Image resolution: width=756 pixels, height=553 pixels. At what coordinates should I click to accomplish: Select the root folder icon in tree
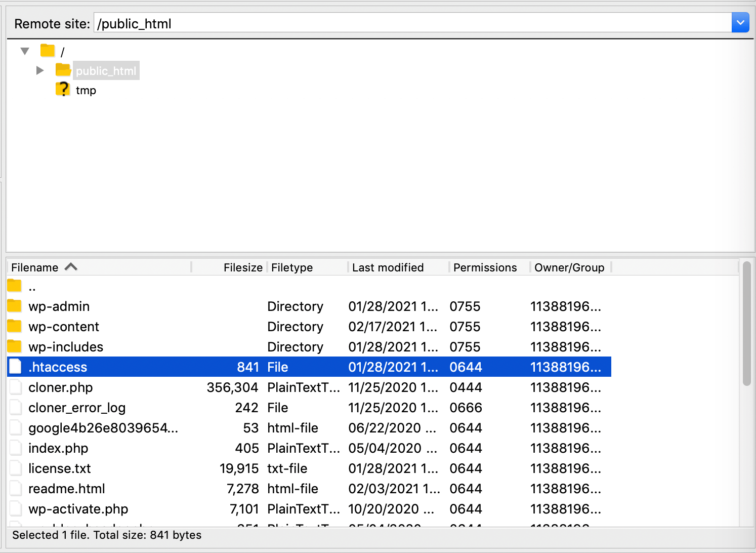[48, 51]
